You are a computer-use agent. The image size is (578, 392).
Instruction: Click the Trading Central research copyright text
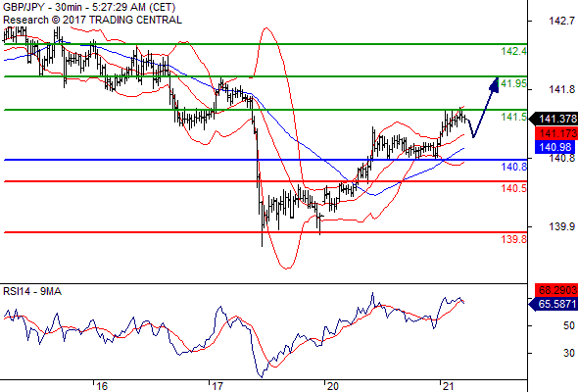click(92, 20)
